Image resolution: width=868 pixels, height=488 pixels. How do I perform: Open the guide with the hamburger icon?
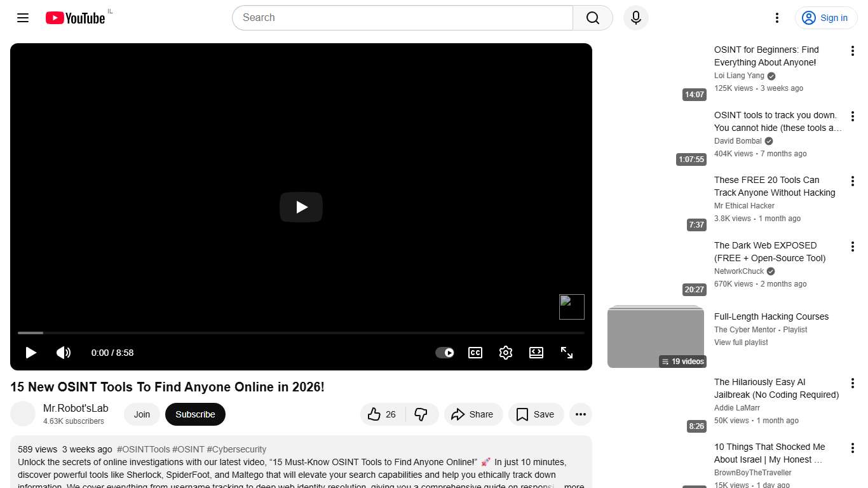pos(22,18)
